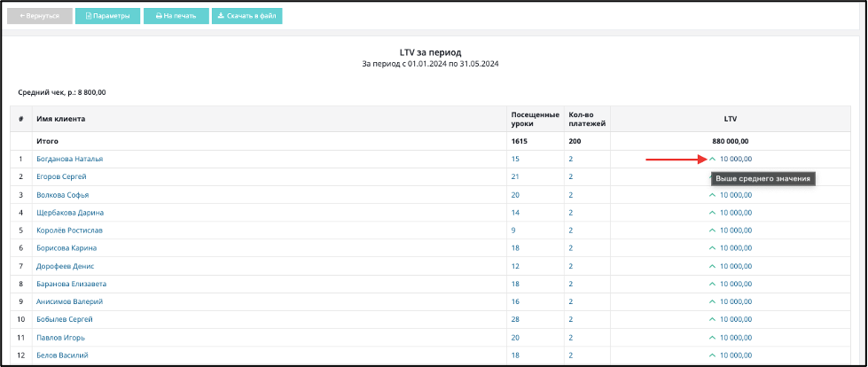Click the up-arrow icon in Дорофеев Денис row
The image size is (868, 367).
tap(713, 266)
